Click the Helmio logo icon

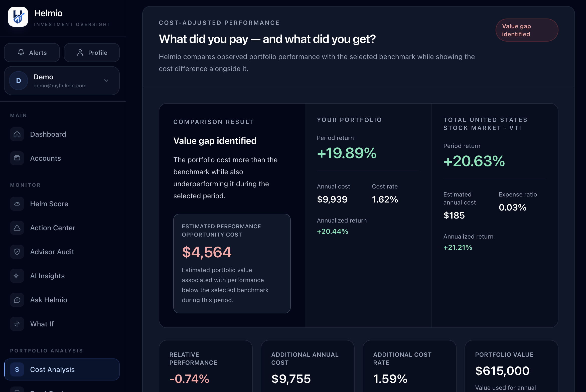pyautogui.click(x=18, y=17)
